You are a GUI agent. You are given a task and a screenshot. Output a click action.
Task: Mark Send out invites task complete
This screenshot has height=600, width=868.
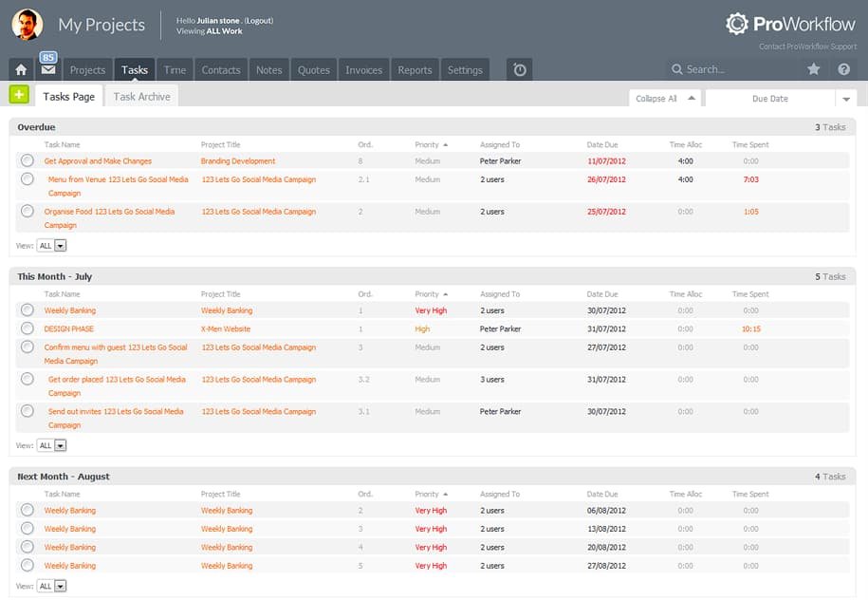click(28, 411)
